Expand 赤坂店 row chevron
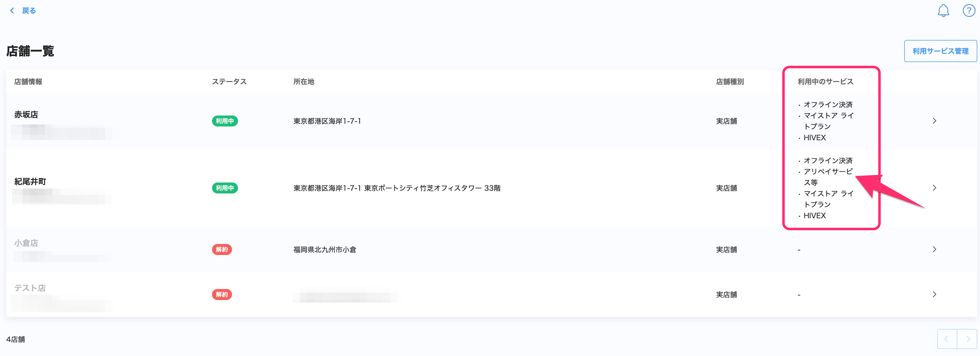Screen dimensions: 980x356 tap(934, 121)
